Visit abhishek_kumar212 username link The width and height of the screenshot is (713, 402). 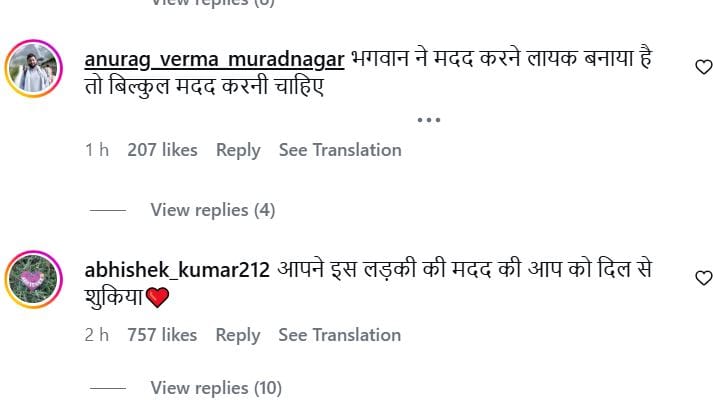pos(178,270)
